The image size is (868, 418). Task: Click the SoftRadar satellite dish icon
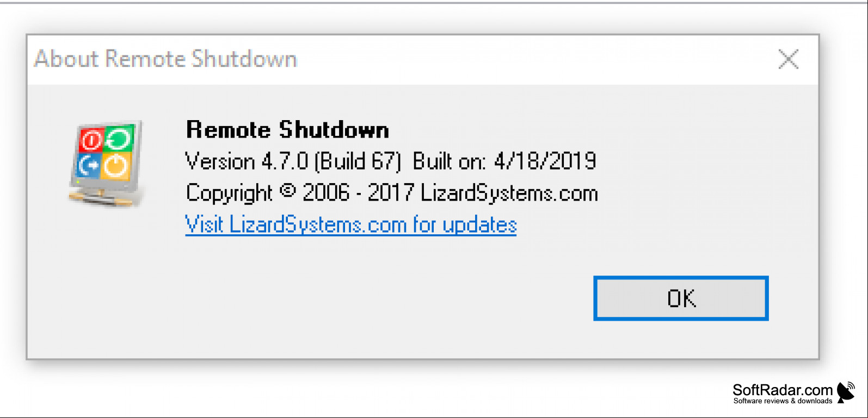point(846,392)
